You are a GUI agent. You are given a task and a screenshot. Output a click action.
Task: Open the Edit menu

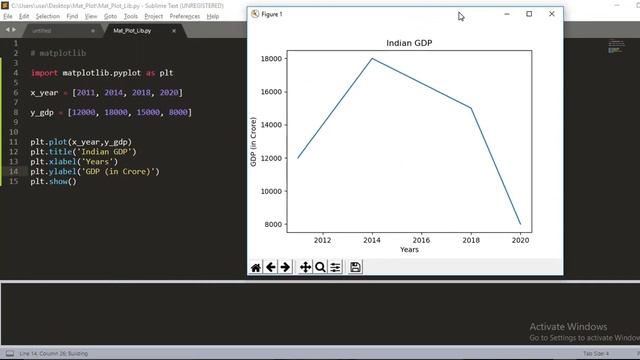24,16
